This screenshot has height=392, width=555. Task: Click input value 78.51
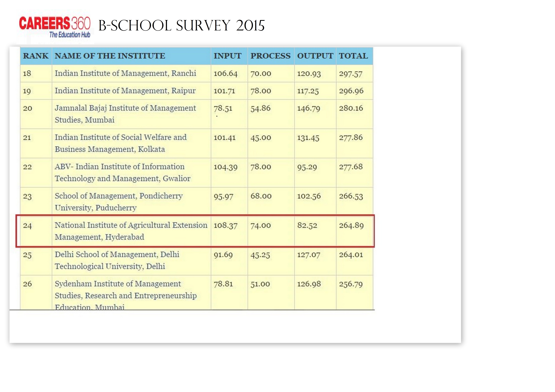click(223, 108)
